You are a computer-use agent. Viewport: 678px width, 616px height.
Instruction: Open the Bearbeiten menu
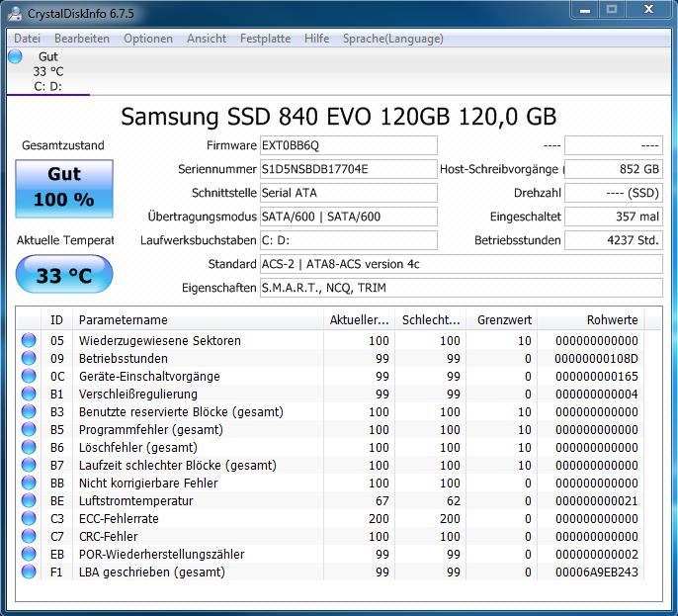coord(82,39)
